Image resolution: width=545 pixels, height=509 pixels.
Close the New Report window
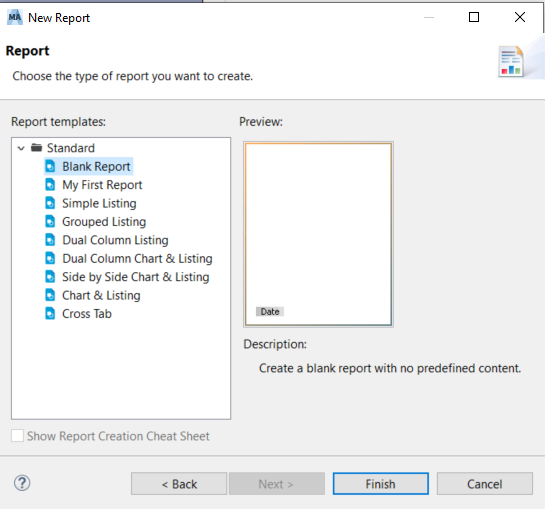click(x=520, y=17)
